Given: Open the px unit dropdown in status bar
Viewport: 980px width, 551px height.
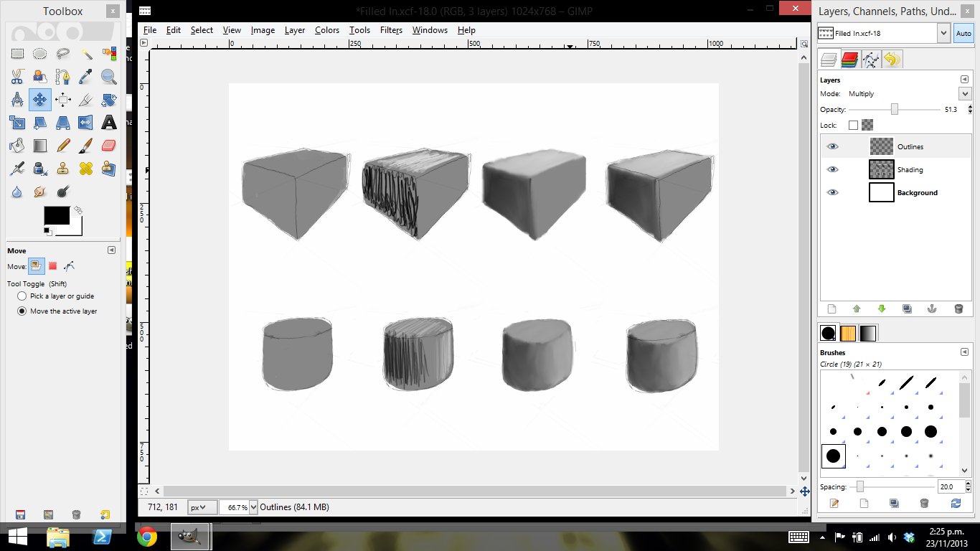Looking at the screenshot, I should click(x=202, y=507).
